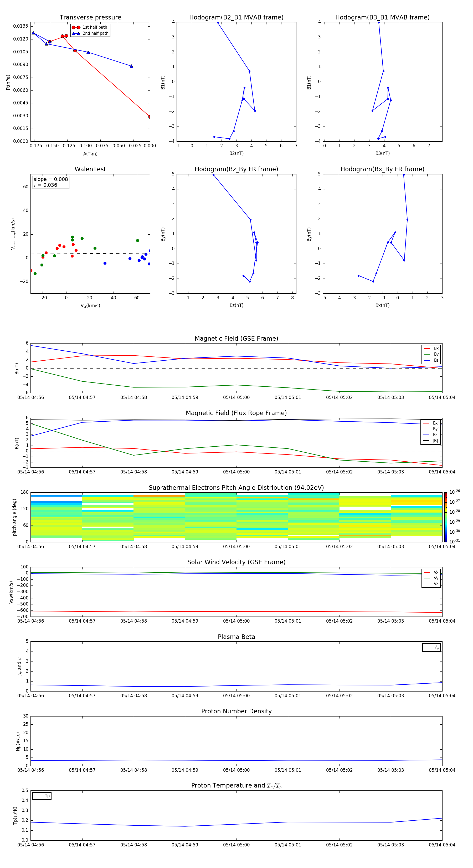Click the Vx legend entry
This screenshot has width=473, height=868.
click(431, 572)
